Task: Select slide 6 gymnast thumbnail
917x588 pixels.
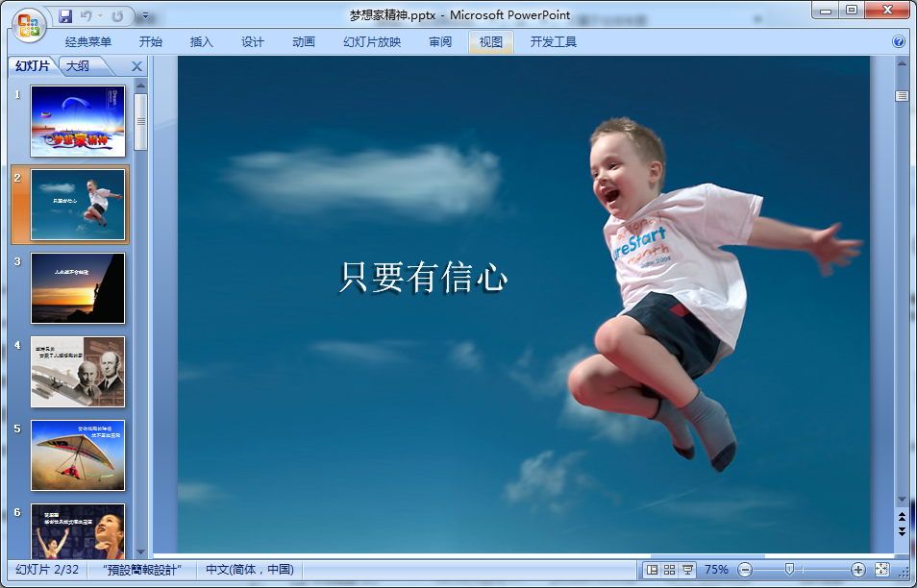Action: [x=78, y=530]
